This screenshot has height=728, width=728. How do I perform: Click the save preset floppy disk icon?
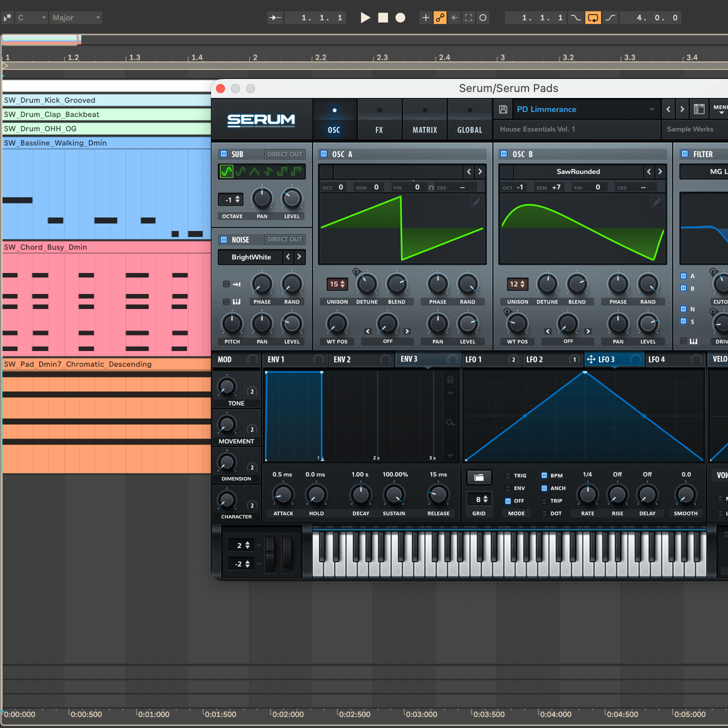click(x=503, y=109)
